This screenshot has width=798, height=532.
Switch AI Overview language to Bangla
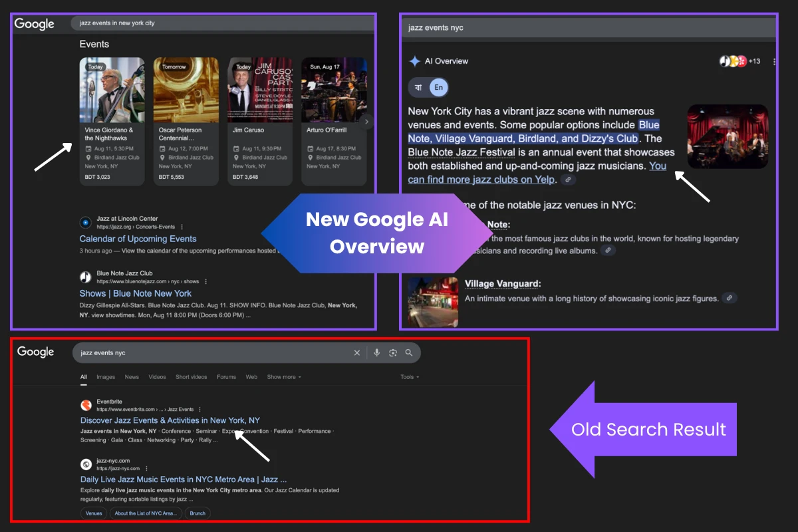pyautogui.click(x=418, y=87)
